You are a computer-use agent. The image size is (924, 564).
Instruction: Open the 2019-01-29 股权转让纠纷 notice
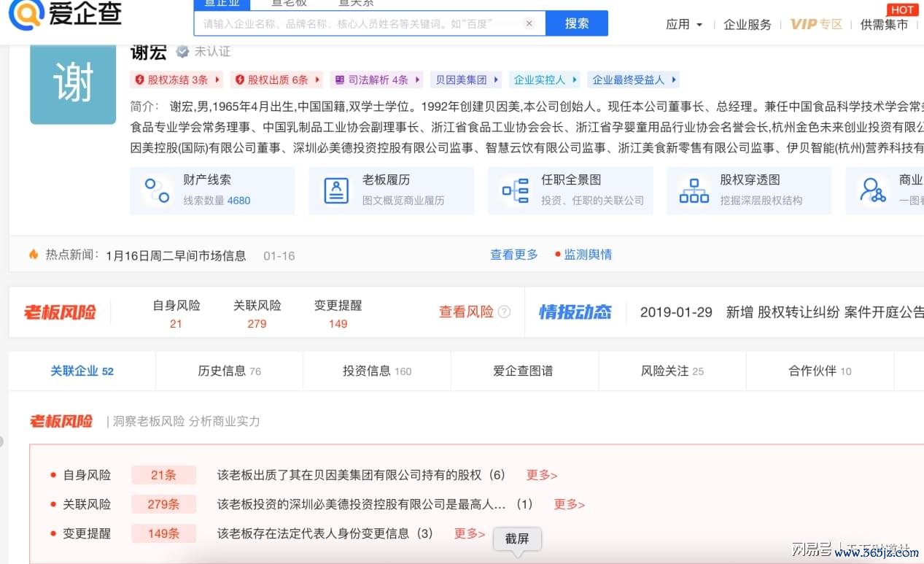[x=782, y=312]
